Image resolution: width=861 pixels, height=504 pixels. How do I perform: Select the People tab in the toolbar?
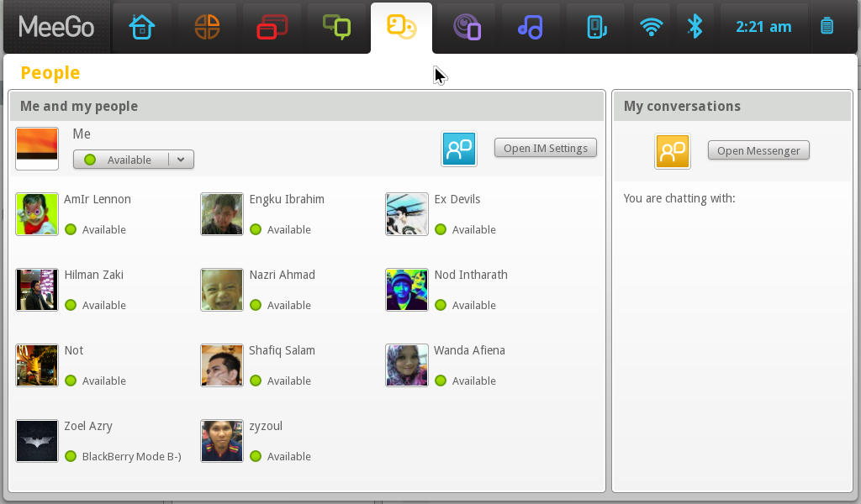point(401,26)
